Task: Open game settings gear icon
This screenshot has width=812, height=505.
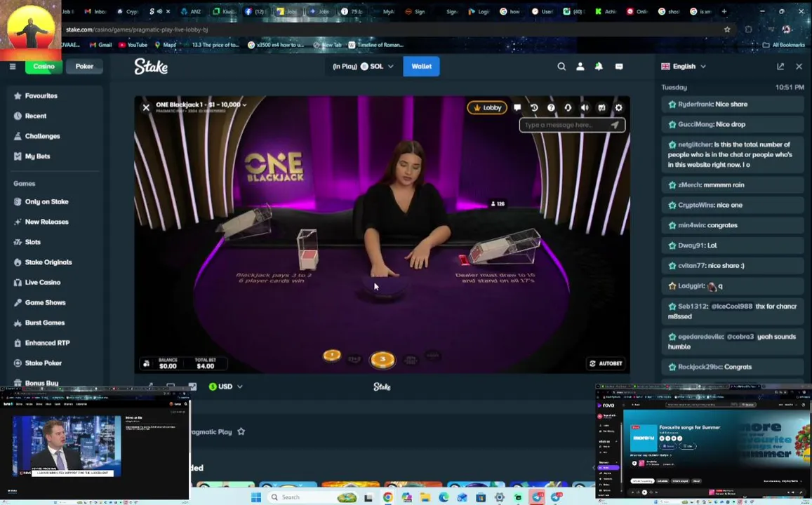Action: pos(618,107)
